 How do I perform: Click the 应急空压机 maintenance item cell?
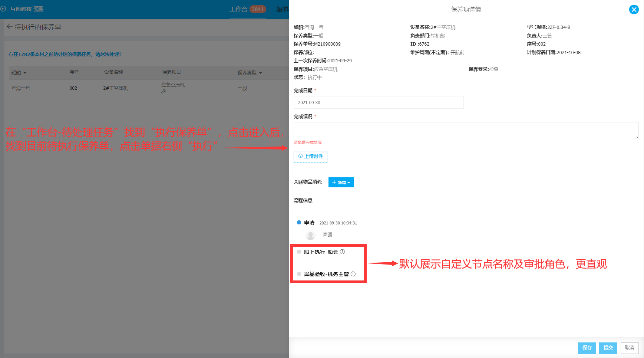click(x=173, y=85)
